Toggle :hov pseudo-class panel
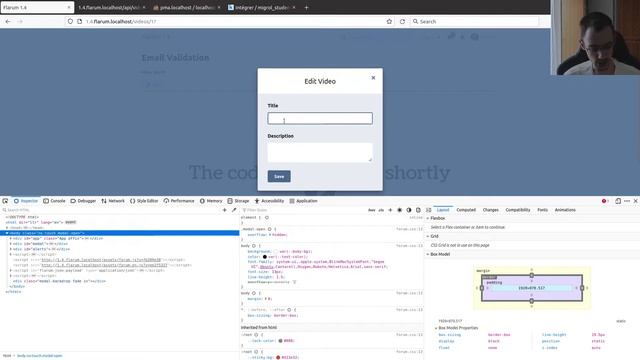Screen dimensions: 640x360 point(371,210)
